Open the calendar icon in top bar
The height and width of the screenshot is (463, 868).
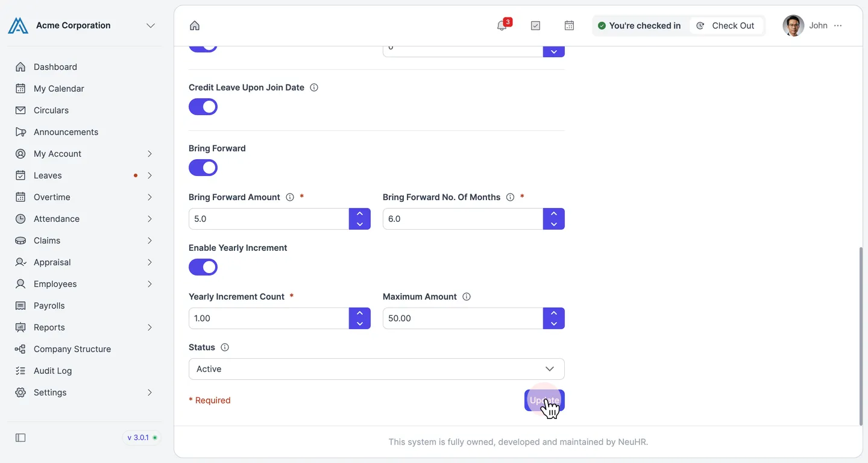[x=569, y=25]
